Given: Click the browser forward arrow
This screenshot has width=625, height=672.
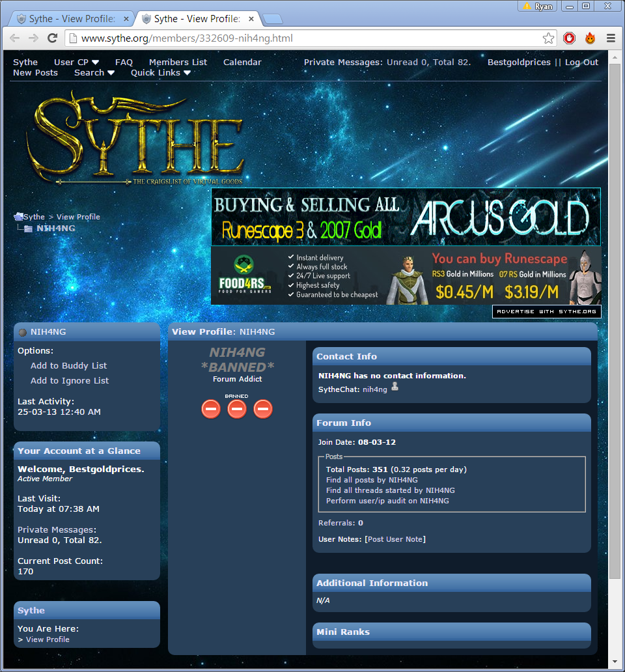Looking at the screenshot, I should [33, 38].
